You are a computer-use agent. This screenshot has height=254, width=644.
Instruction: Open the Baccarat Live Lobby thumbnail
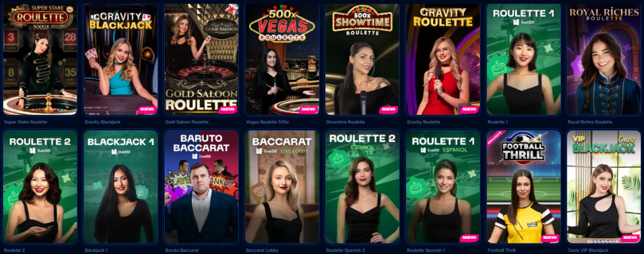(281, 187)
